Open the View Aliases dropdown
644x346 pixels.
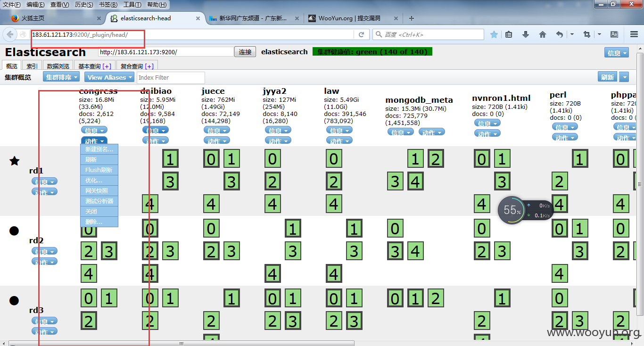(109, 77)
